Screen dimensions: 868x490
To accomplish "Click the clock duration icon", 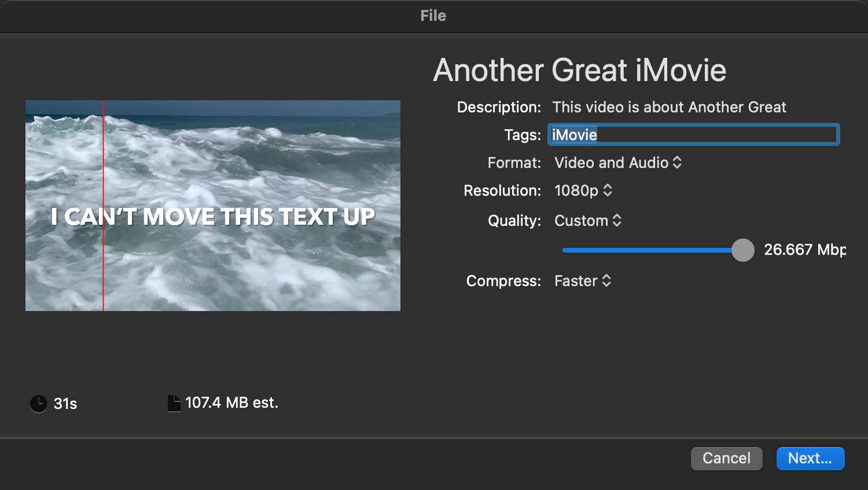I will point(38,404).
